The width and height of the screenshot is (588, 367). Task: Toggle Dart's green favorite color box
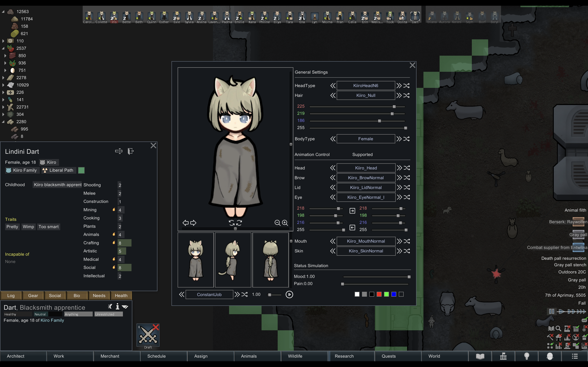(x=81, y=170)
